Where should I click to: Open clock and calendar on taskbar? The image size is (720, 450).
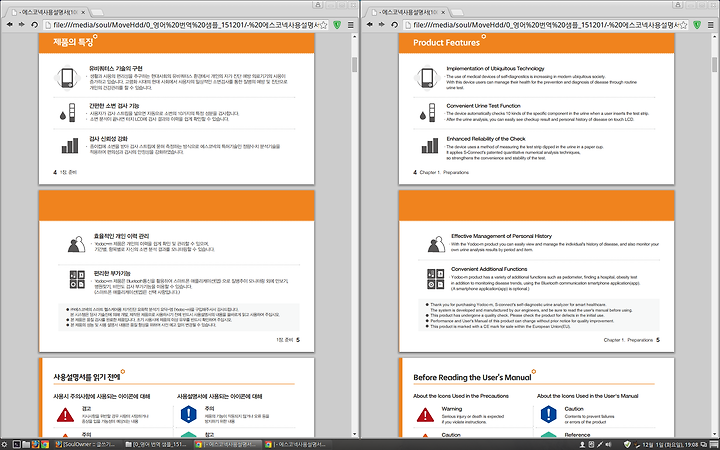(x=670, y=444)
